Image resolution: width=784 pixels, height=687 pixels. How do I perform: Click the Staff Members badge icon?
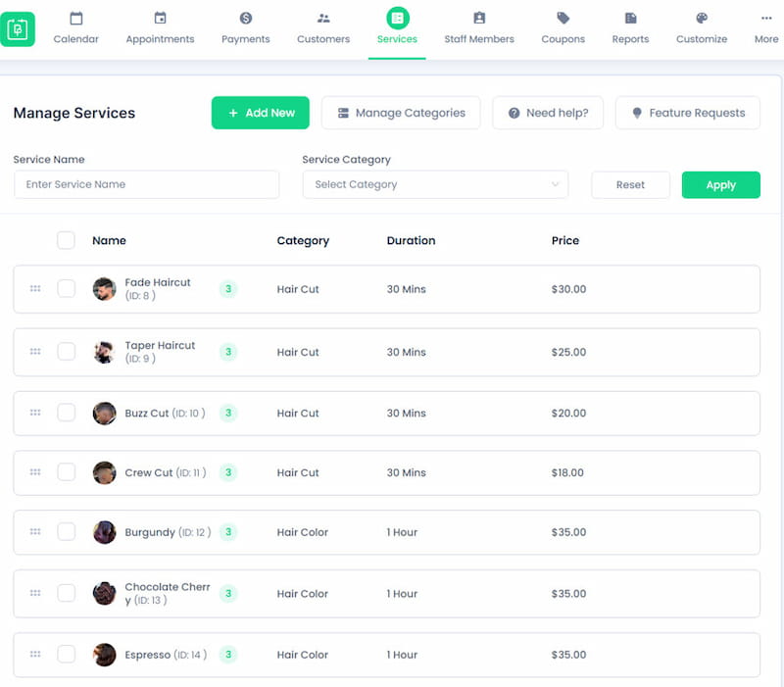(x=479, y=19)
